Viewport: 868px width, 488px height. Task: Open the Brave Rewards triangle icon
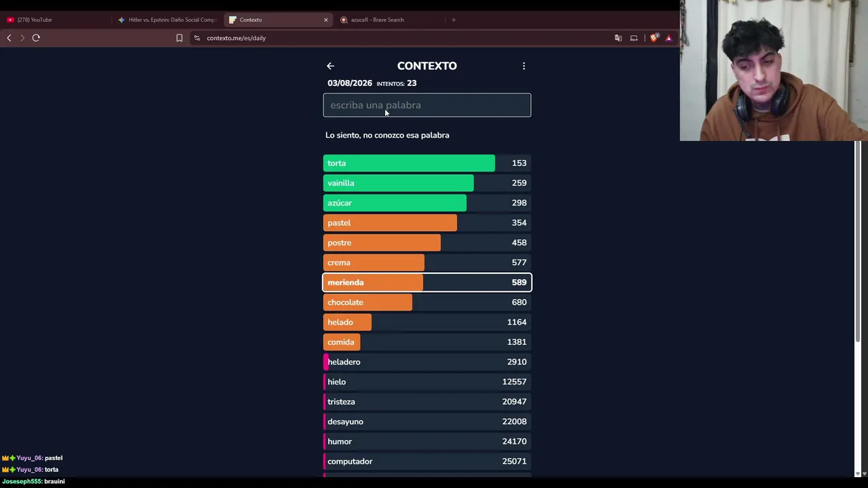(x=669, y=38)
